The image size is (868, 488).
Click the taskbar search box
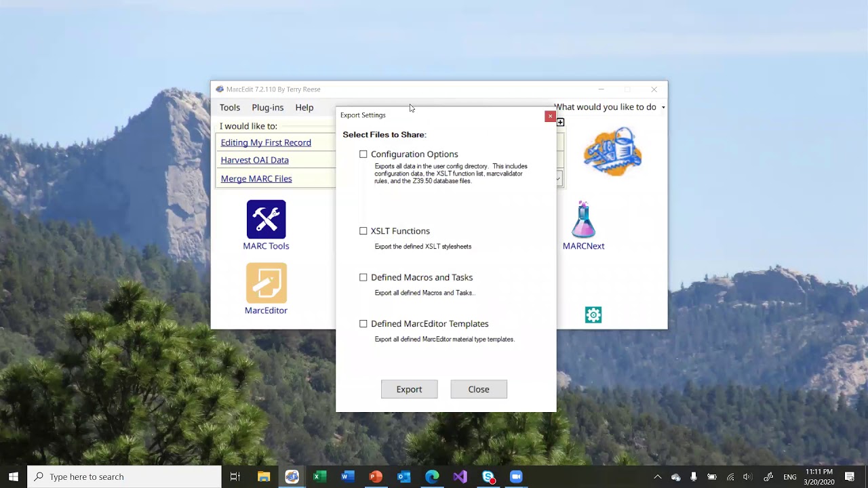pyautogui.click(x=124, y=476)
